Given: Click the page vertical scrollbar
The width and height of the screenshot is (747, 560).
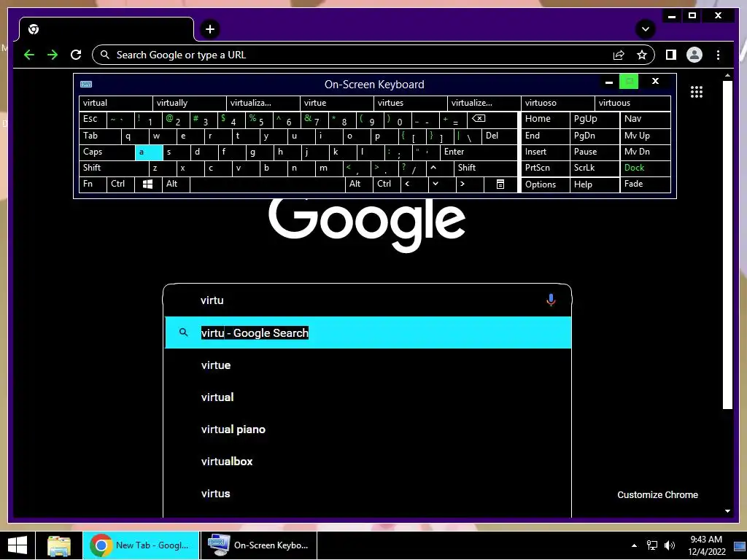Looking at the screenshot, I should (727, 245).
